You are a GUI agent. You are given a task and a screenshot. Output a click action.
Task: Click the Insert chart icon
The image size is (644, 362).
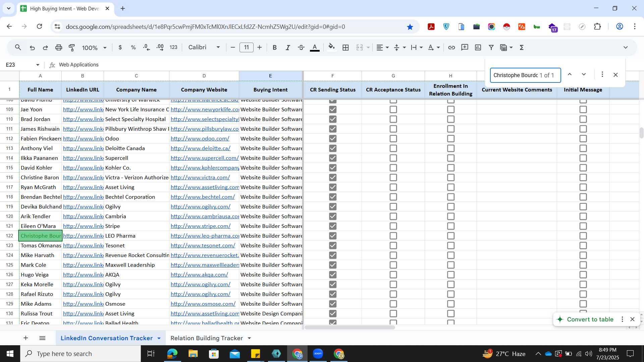click(478, 48)
